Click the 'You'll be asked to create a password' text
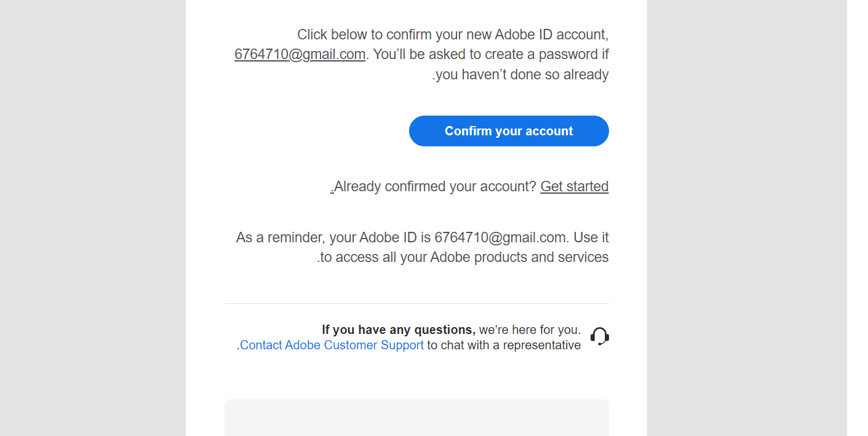The height and width of the screenshot is (436, 868). click(x=490, y=54)
